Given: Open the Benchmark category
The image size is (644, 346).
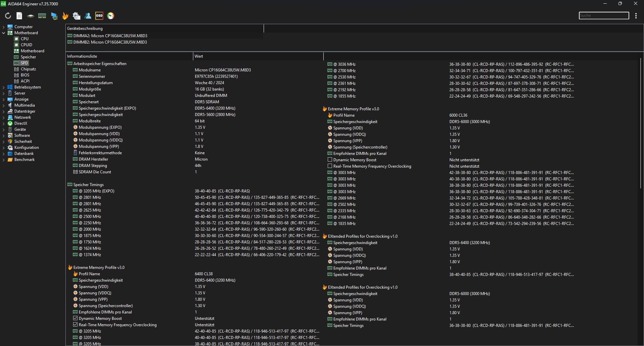Looking at the screenshot, I should (x=24, y=160).
